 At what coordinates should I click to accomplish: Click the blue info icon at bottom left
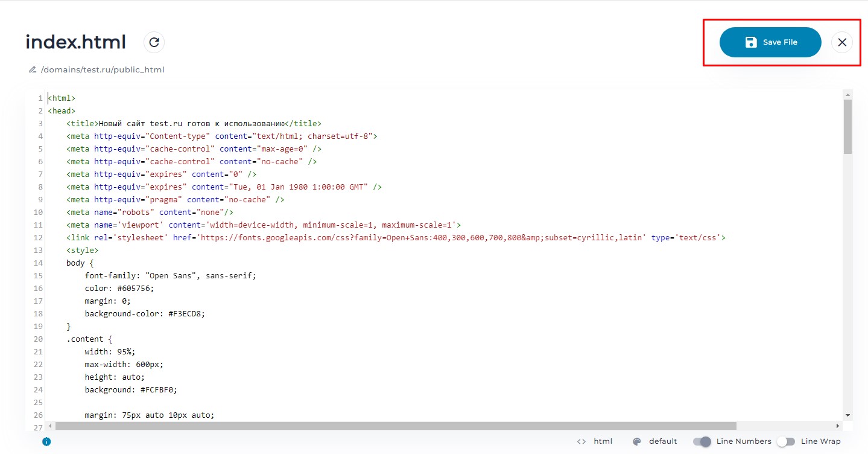point(46,441)
